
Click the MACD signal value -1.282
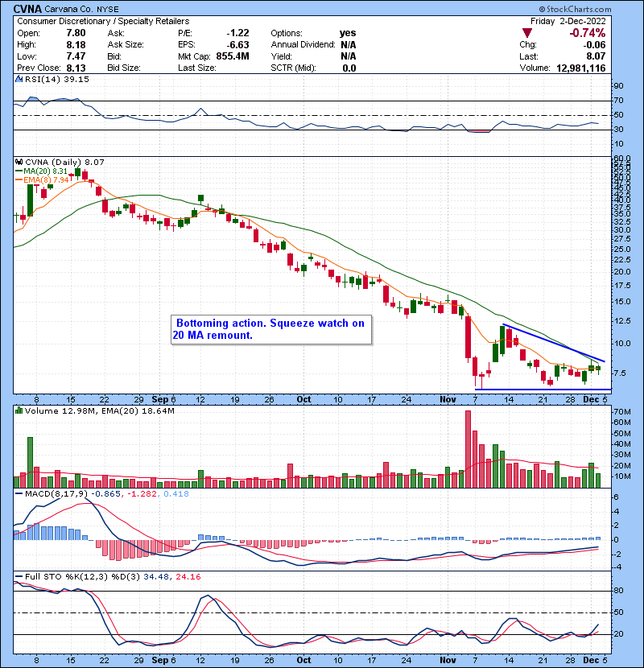pos(142,494)
